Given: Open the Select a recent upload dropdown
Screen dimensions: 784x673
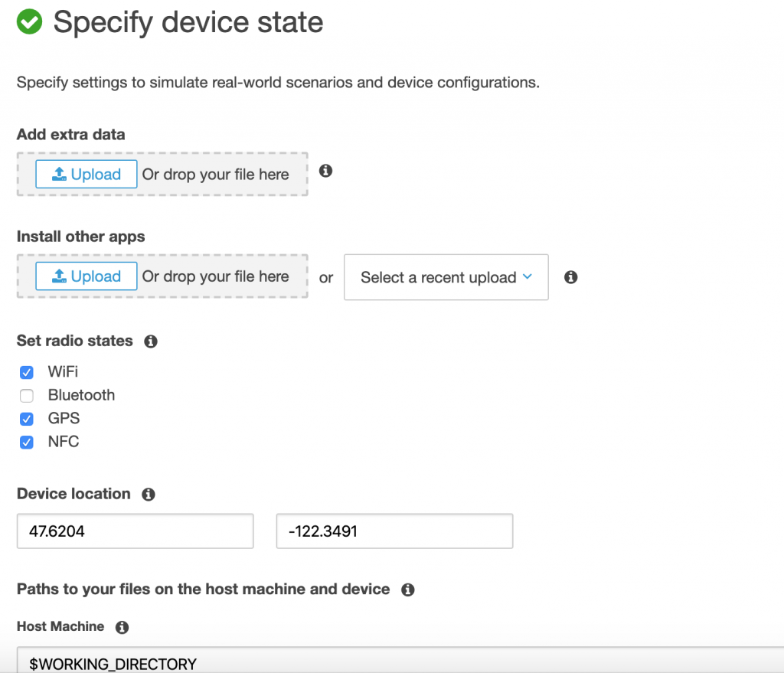Looking at the screenshot, I should (439, 277).
